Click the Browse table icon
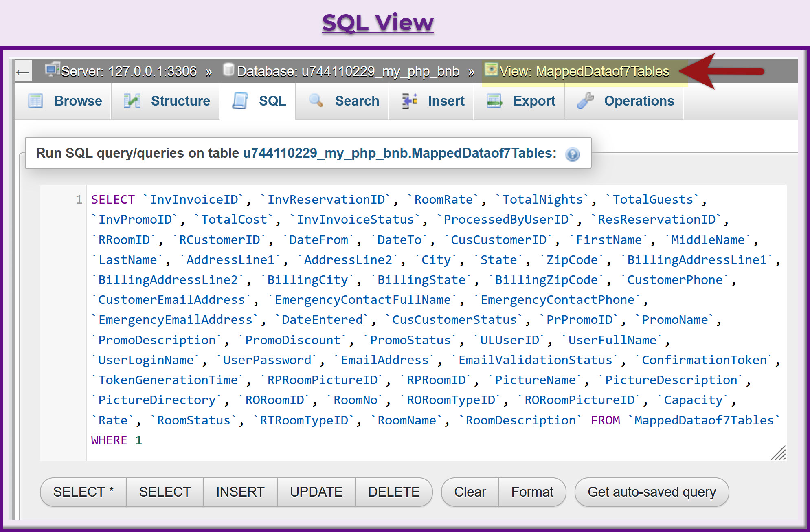 point(35,101)
